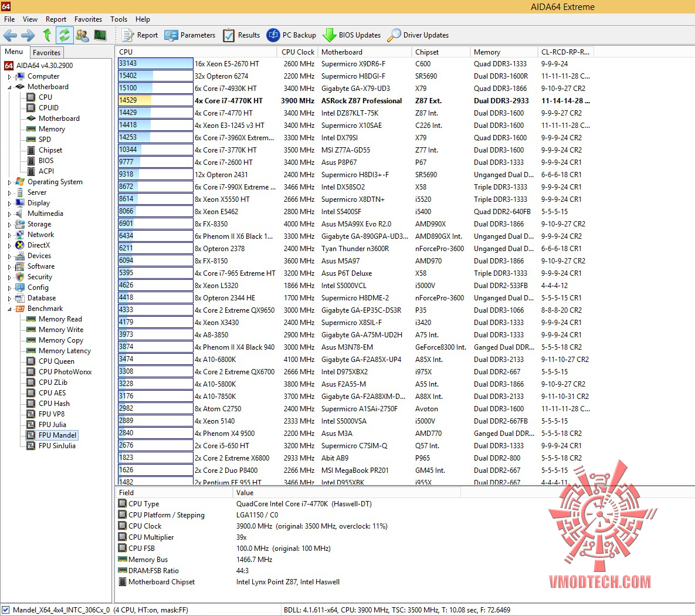Click the Back arrow toolbar icon

tap(10, 35)
